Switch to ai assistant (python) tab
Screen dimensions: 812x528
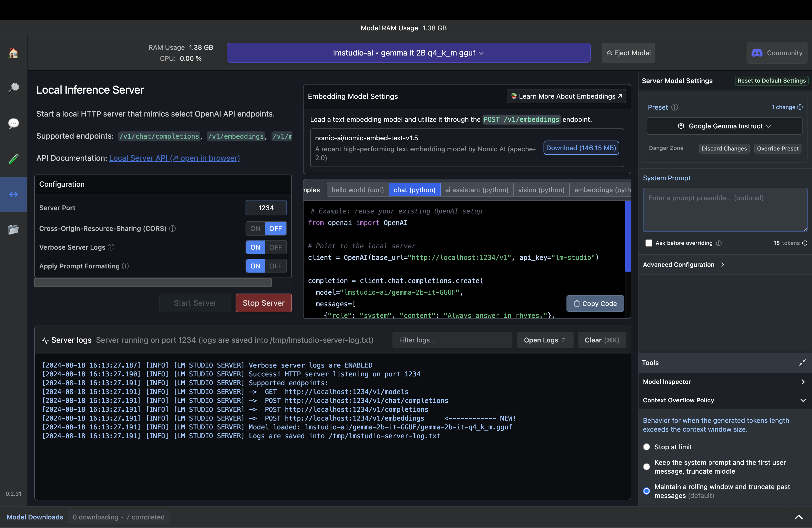tap(477, 190)
